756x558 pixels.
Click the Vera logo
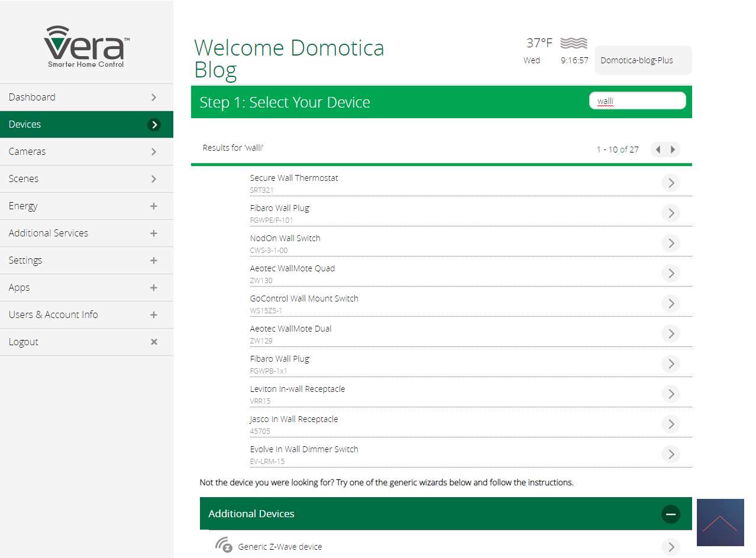click(x=86, y=46)
